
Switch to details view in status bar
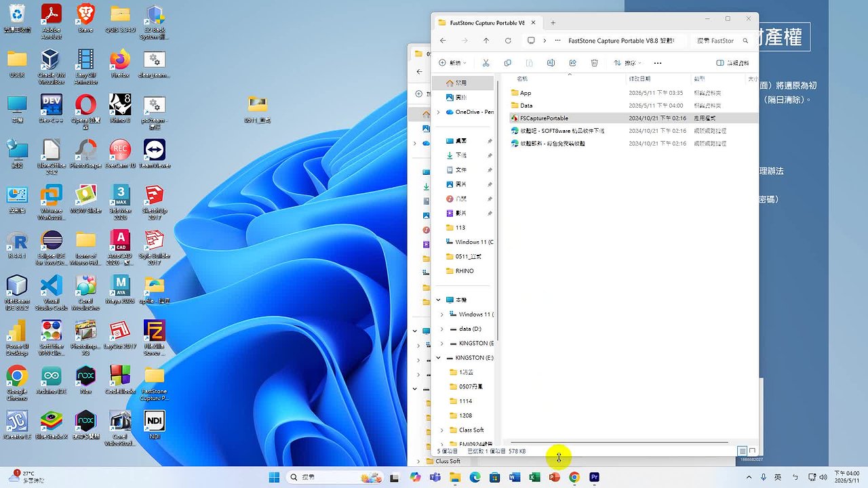tap(743, 451)
